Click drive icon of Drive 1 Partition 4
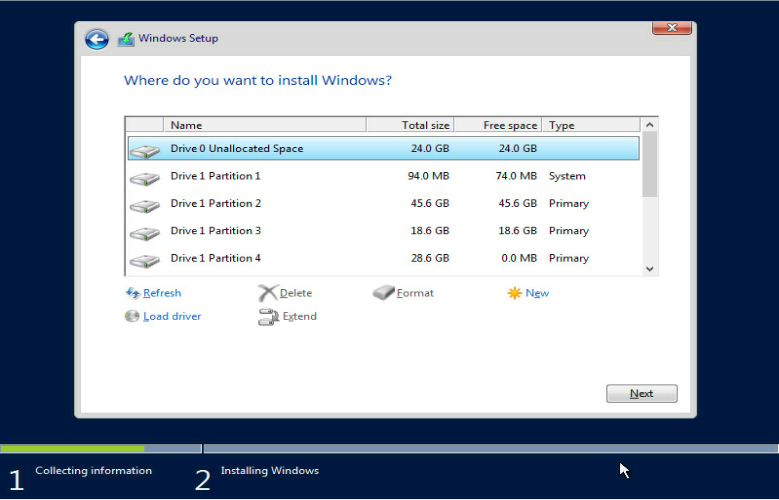Image resolution: width=779 pixels, height=500 pixels. [145, 260]
